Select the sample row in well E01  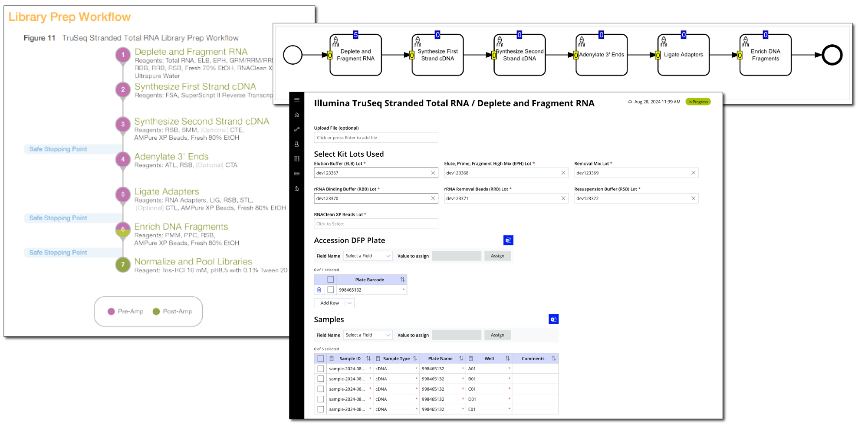pyautogui.click(x=321, y=409)
